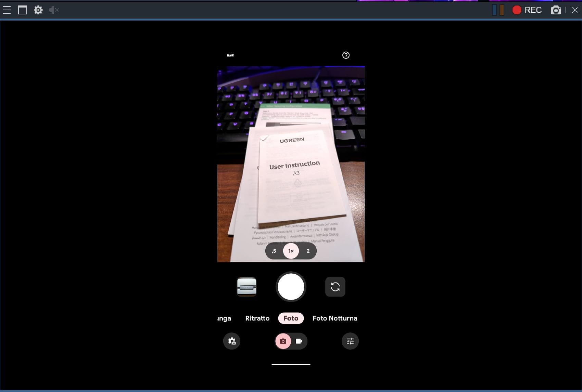Close the capture window
This screenshot has height=392, width=582.
[575, 10]
